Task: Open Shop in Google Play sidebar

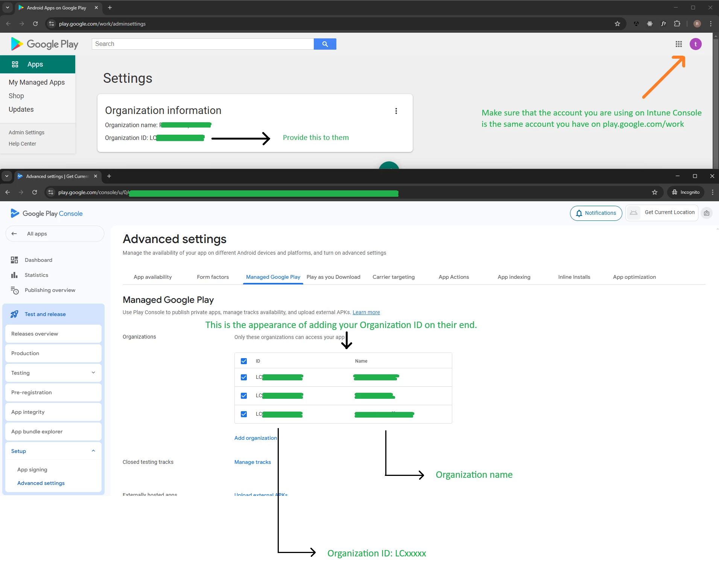Action: click(16, 96)
